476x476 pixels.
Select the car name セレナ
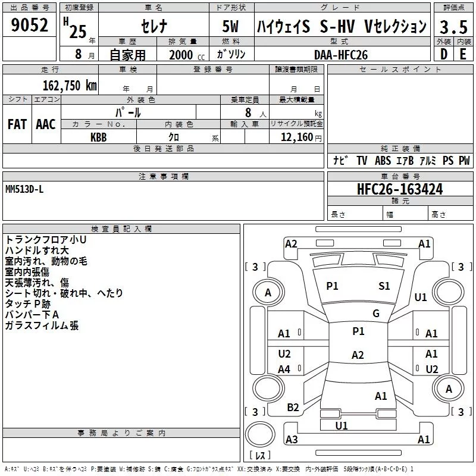tap(154, 26)
